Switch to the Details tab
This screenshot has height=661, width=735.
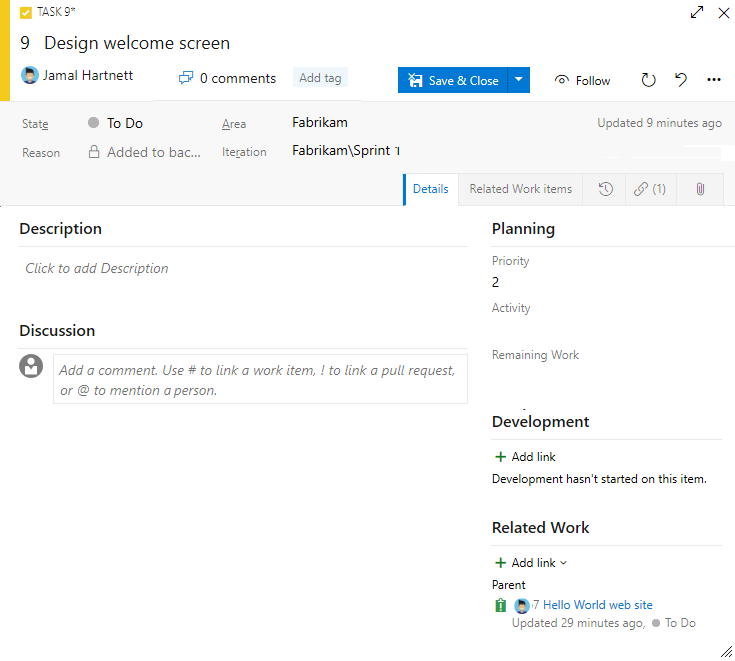430,189
